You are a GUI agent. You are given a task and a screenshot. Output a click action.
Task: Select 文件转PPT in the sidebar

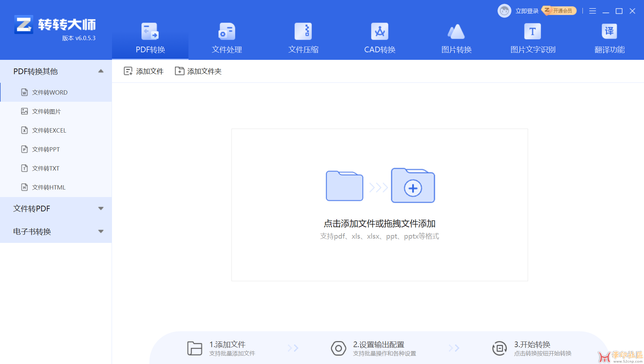[x=56, y=149]
